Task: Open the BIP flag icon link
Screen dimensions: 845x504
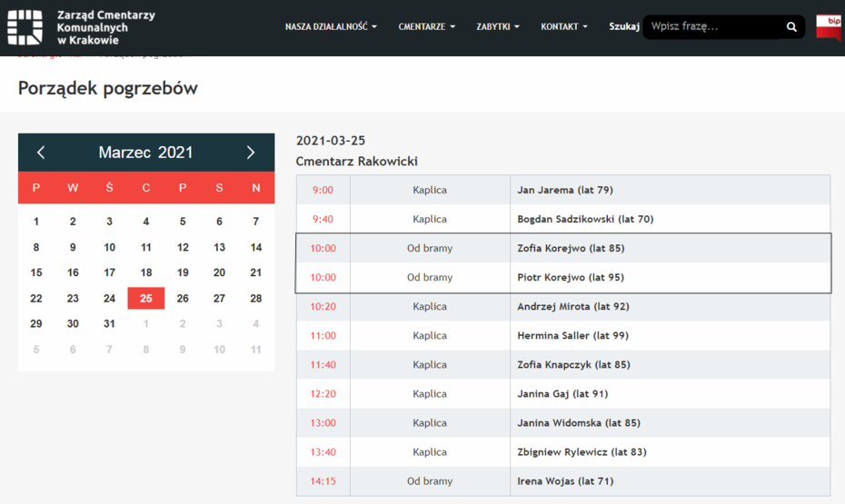Action: click(828, 27)
